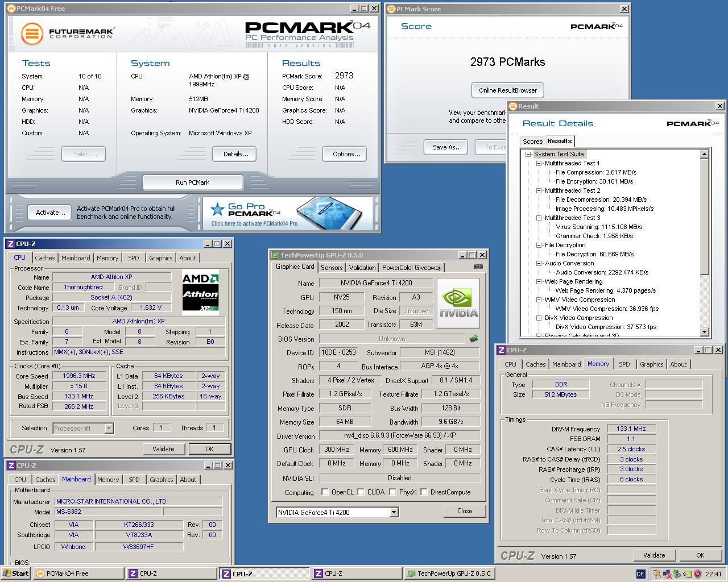728x582 pixels.
Task: Click the DRAM Frequency value 133.1 MHz
Action: [631, 429]
